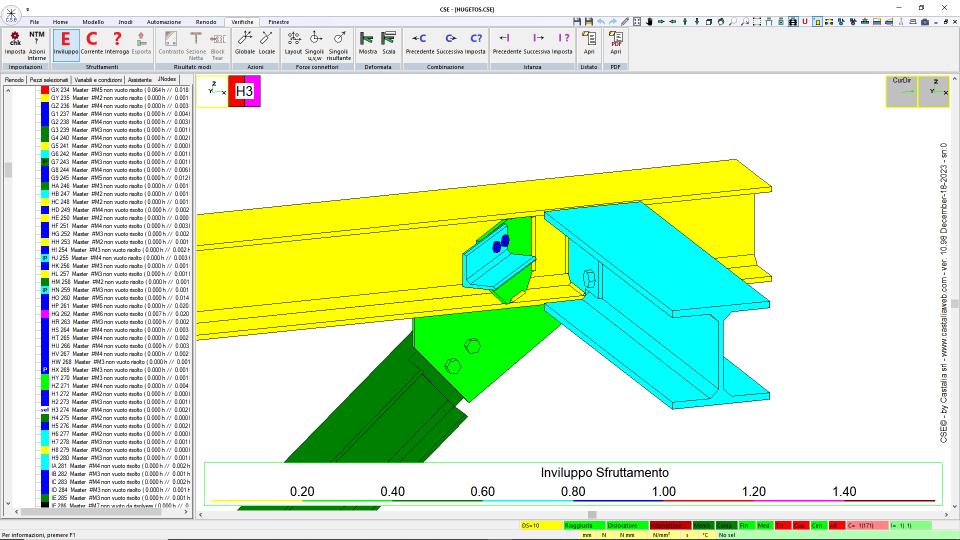The height and width of the screenshot is (540, 960).
Task: Click the DS=10 status bar field
Action: point(541,526)
